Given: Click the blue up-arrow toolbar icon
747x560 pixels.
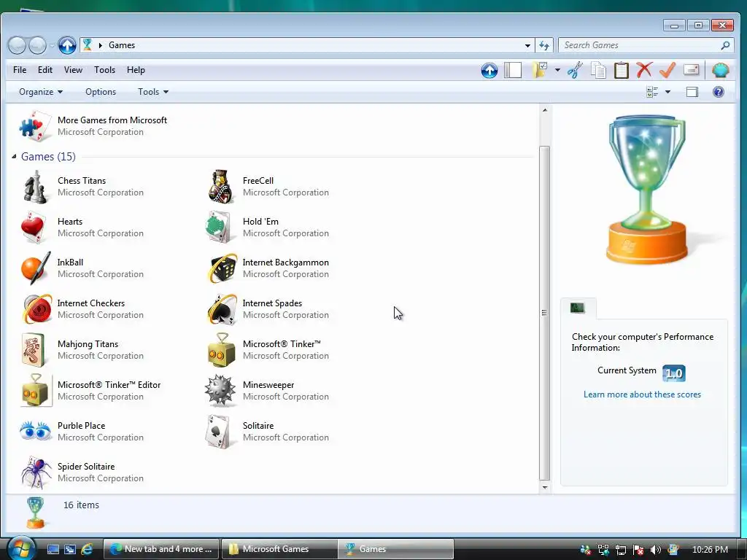Looking at the screenshot, I should pos(489,71).
